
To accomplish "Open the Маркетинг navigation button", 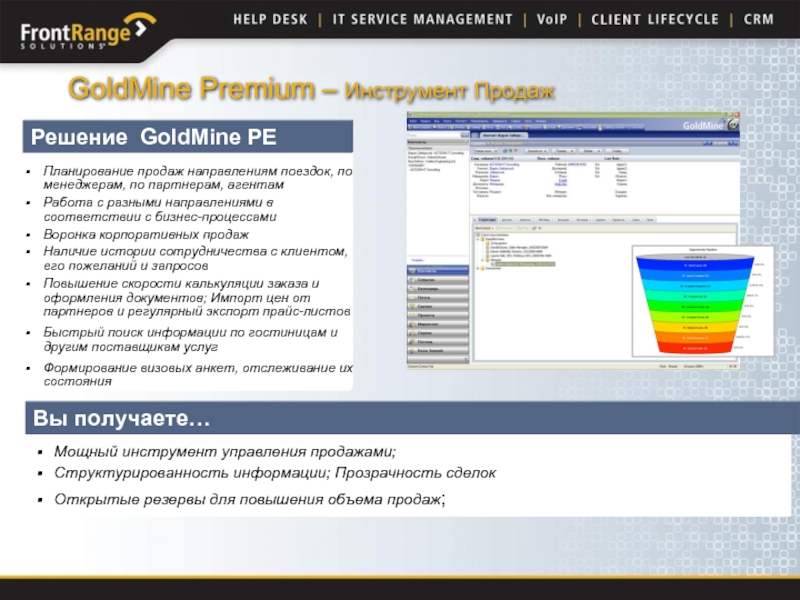I will pyautogui.click(x=438, y=324).
